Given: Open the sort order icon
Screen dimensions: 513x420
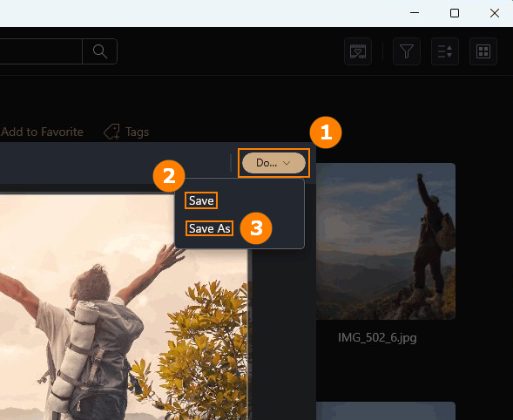Looking at the screenshot, I should [x=445, y=51].
